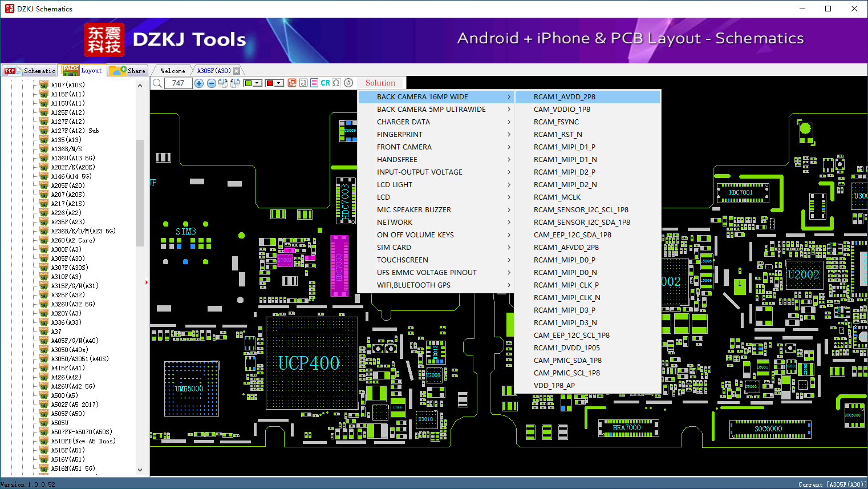Expand the WIFI,BLUETOOTH GPS submenu
868x489 pixels.
[x=436, y=285]
